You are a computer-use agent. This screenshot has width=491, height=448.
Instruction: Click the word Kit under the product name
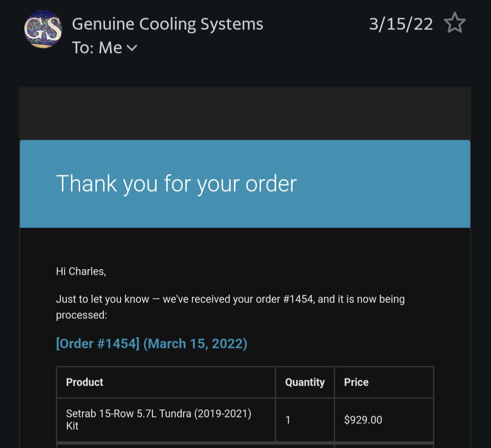[x=72, y=426]
